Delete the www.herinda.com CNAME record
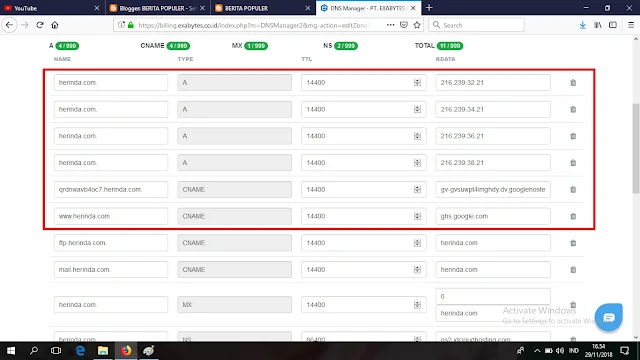This screenshot has height=360, width=640. 573,216
